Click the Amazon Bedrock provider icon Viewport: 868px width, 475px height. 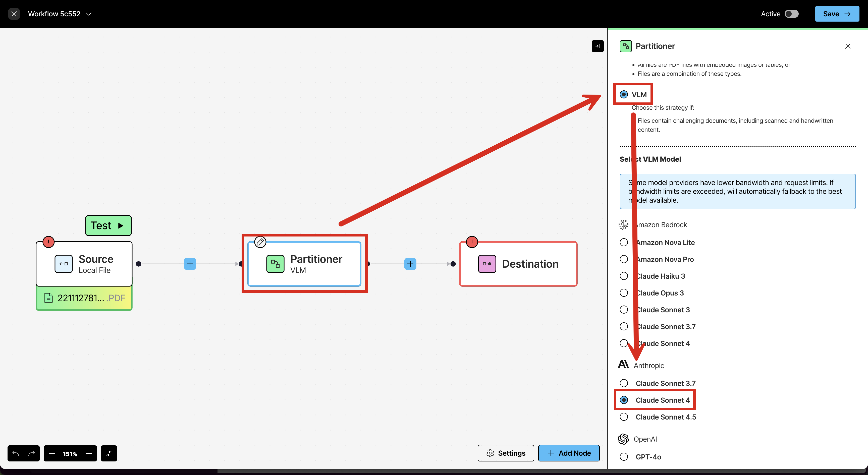click(623, 224)
